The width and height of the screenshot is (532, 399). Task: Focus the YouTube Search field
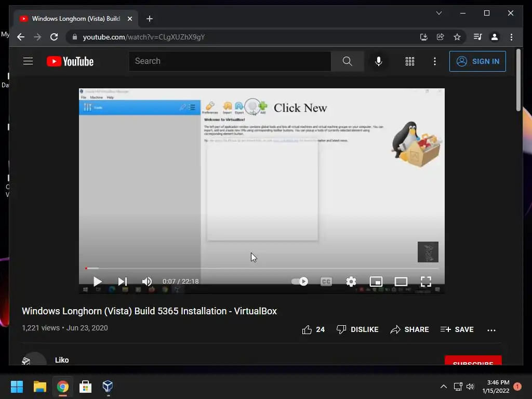[x=230, y=61]
